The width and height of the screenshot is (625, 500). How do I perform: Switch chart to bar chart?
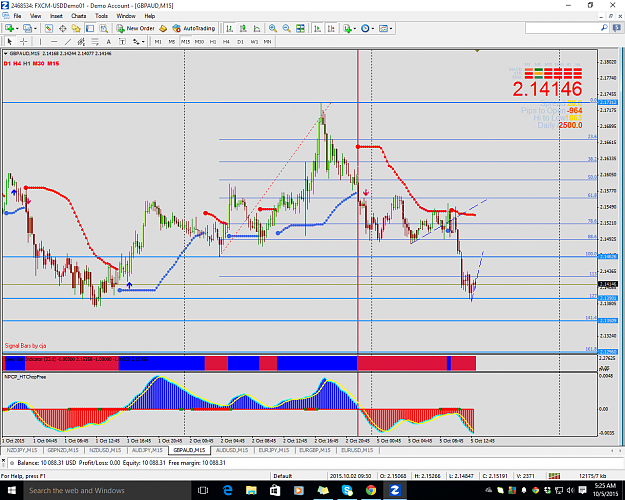[229, 28]
